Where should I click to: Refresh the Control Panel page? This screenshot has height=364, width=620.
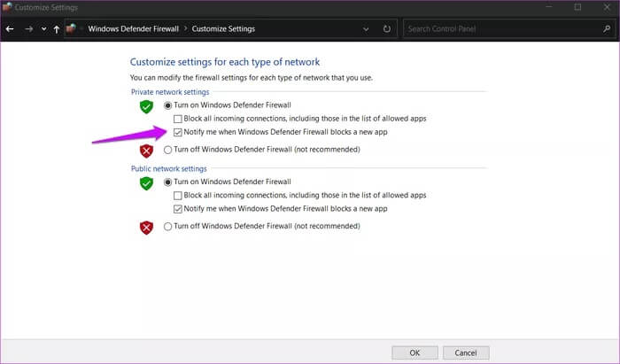click(x=387, y=29)
